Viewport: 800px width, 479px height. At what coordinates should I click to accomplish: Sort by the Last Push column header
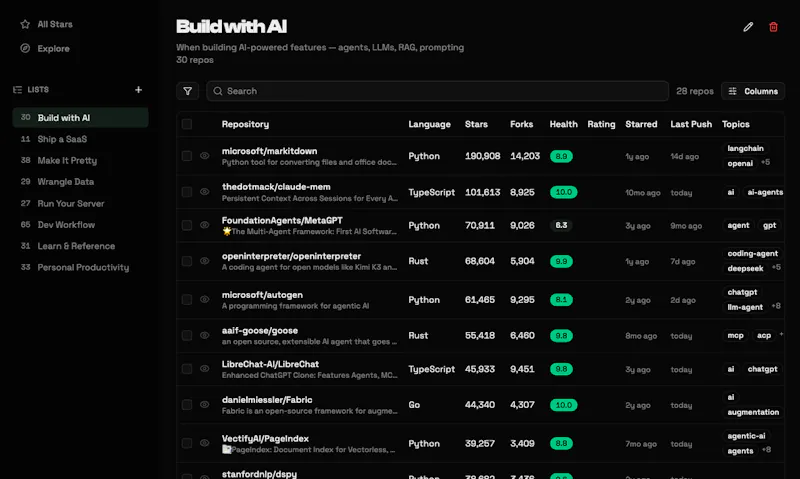[691, 124]
